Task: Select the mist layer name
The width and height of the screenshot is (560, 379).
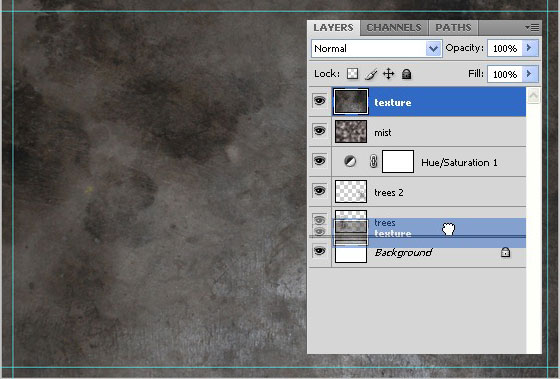Action: (x=382, y=133)
